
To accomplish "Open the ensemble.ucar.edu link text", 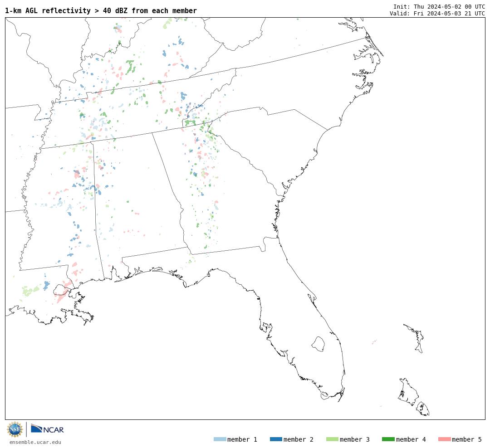I will point(35,442).
